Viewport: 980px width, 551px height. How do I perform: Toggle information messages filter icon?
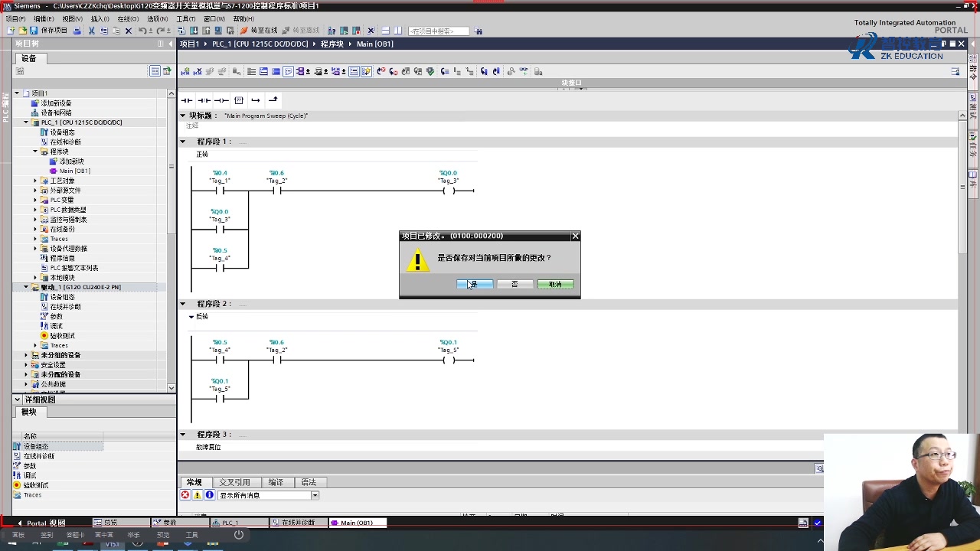(x=209, y=495)
